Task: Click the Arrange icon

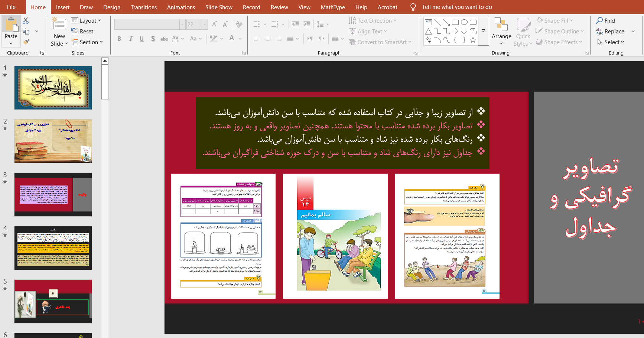Action: (x=501, y=30)
